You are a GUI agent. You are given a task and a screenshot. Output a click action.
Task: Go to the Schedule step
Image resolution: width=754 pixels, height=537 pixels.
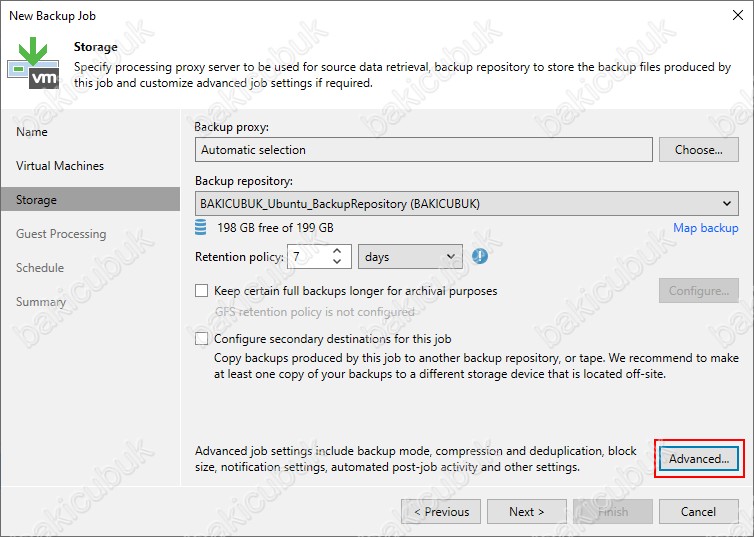(40, 268)
